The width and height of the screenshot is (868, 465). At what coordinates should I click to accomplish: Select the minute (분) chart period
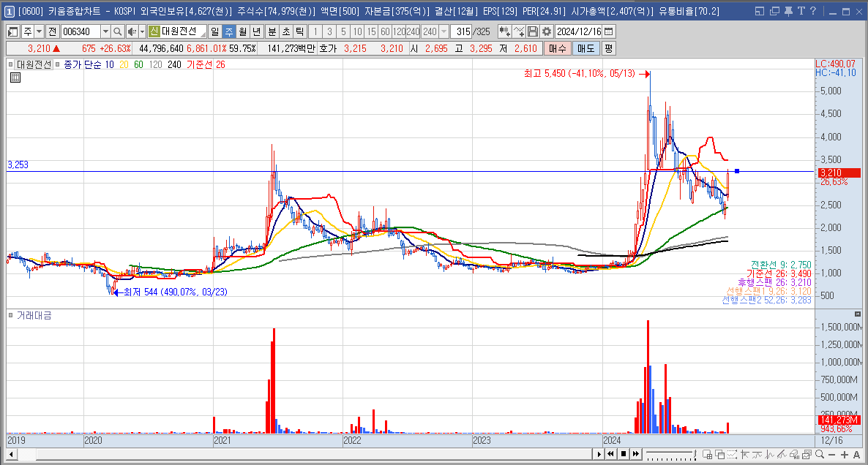272,32
